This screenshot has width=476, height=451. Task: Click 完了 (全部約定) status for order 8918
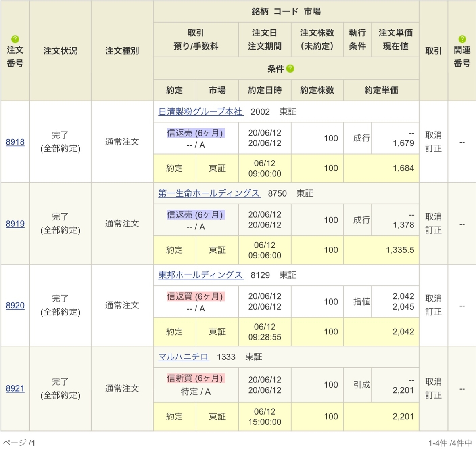pos(60,142)
